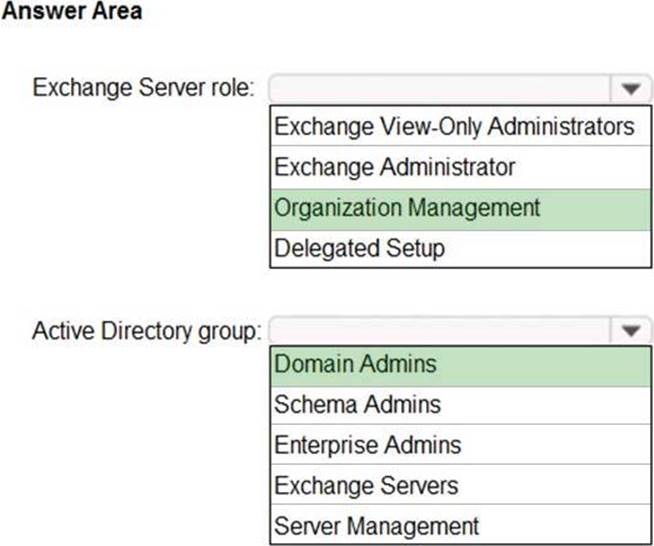Expand the Active Directory group dropdown arrow
This screenshot has height=546, width=654.
point(630,330)
